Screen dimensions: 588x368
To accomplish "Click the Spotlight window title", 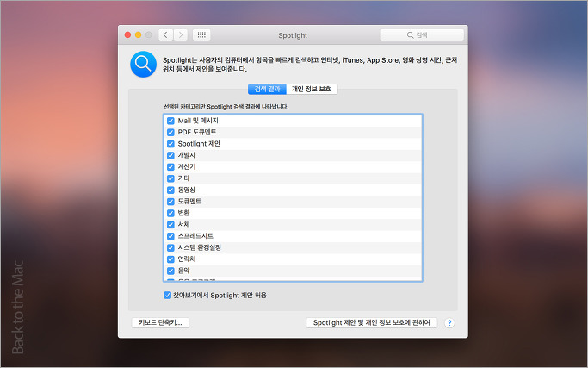I will click(x=293, y=35).
